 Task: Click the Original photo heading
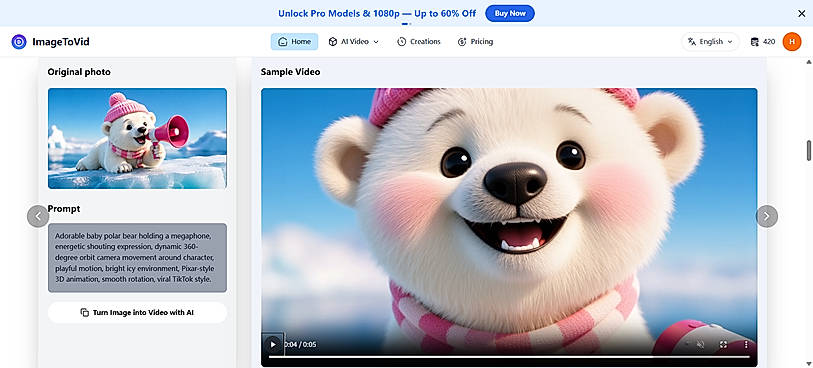coord(79,72)
